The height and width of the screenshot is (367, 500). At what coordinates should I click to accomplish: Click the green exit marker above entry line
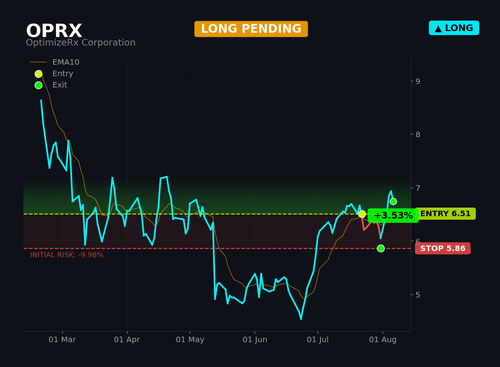393,201
